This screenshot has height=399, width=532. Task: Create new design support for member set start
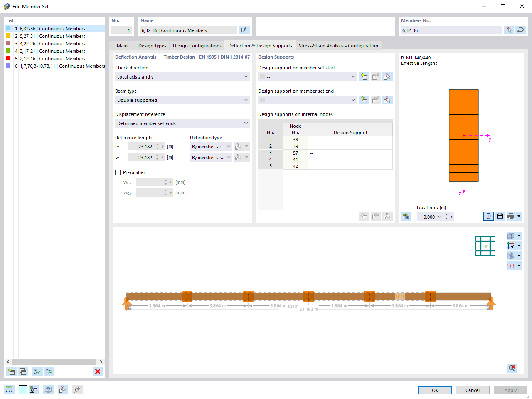coord(364,76)
